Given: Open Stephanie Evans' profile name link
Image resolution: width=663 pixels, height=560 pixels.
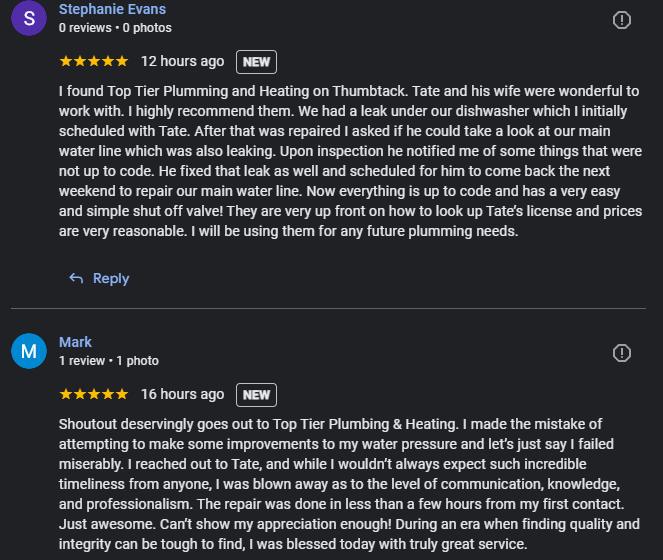Looking at the screenshot, I should [112, 9].
